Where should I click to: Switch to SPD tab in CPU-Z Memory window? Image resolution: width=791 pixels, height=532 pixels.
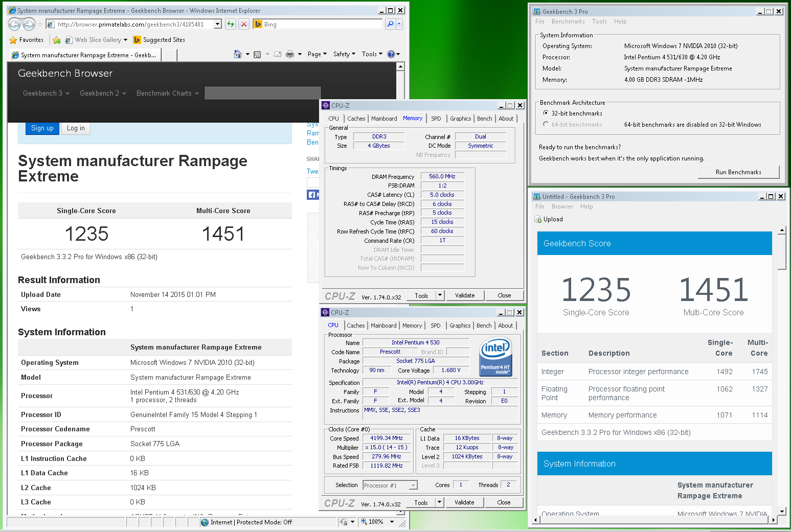(x=436, y=119)
